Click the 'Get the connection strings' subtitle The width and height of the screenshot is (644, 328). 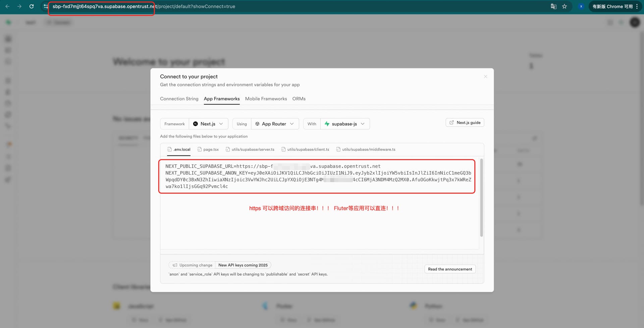(x=230, y=85)
